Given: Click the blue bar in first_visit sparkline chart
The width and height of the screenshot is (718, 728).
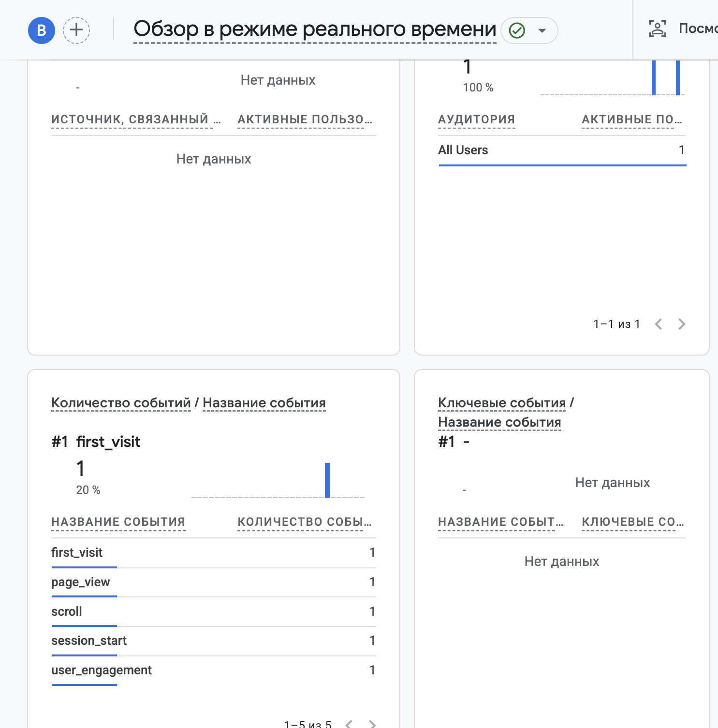Looking at the screenshot, I should [x=327, y=480].
